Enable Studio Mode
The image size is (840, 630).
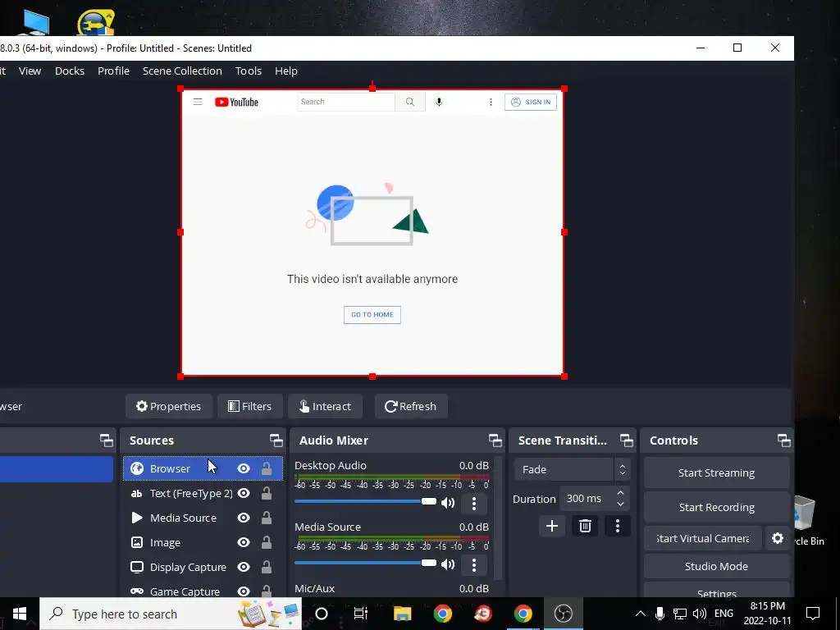point(716,566)
